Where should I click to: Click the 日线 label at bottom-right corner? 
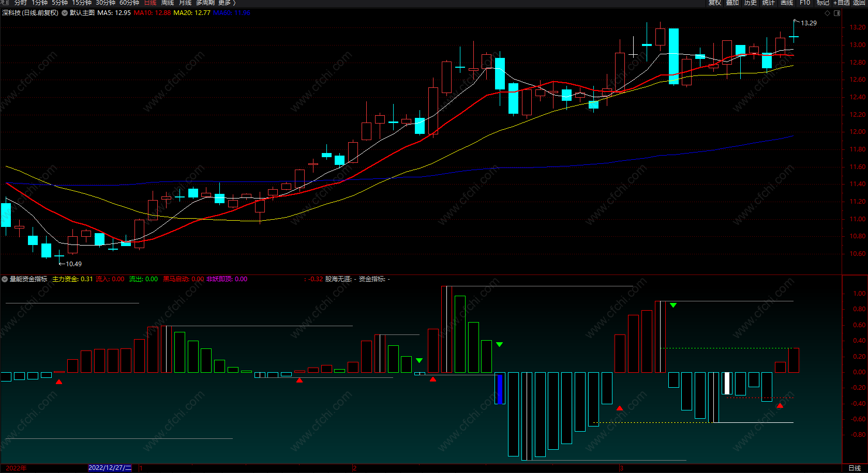[855, 468]
